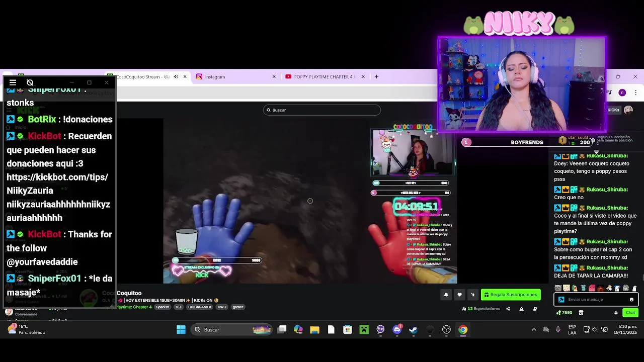This screenshot has height=362, width=644.
Task: Select the UWU tag
Action: pyautogui.click(x=222, y=307)
